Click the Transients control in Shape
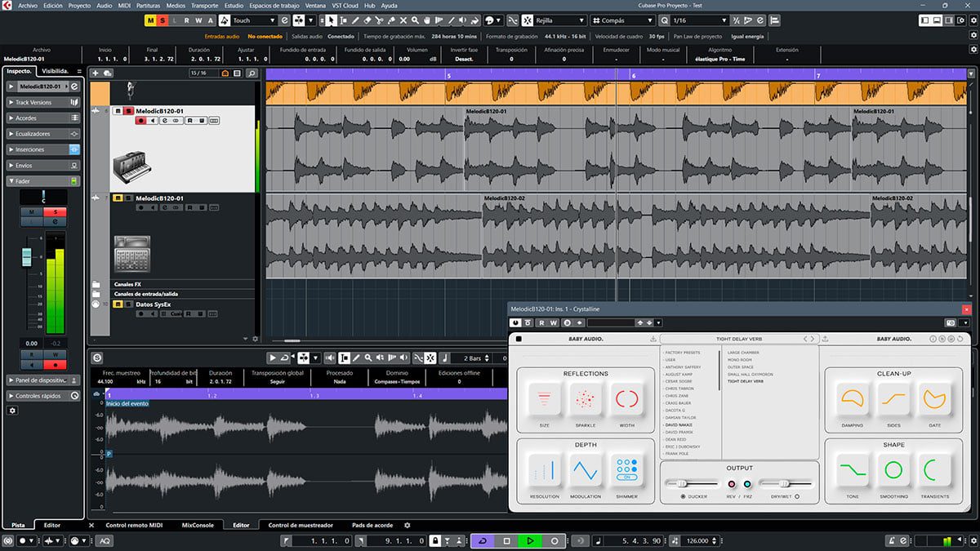This screenshot has width=980, height=551. (933, 470)
